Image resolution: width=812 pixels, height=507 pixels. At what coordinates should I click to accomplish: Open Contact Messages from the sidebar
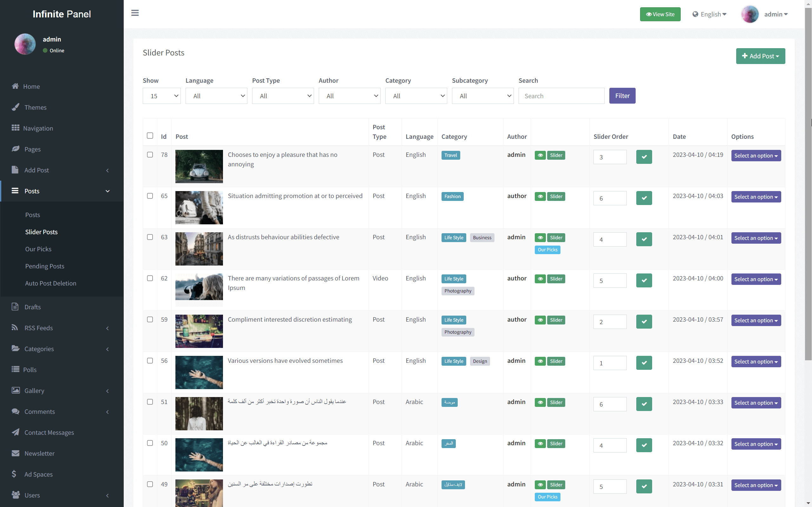(x=49, y=432)
